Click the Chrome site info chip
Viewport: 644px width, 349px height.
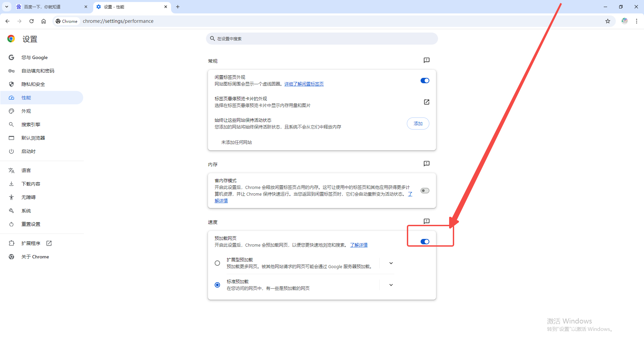pos(67,21)
